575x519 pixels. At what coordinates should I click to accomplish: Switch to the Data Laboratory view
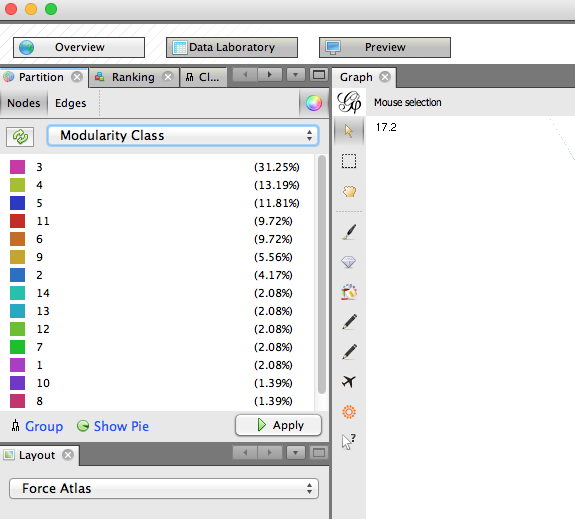coord(232,47)
